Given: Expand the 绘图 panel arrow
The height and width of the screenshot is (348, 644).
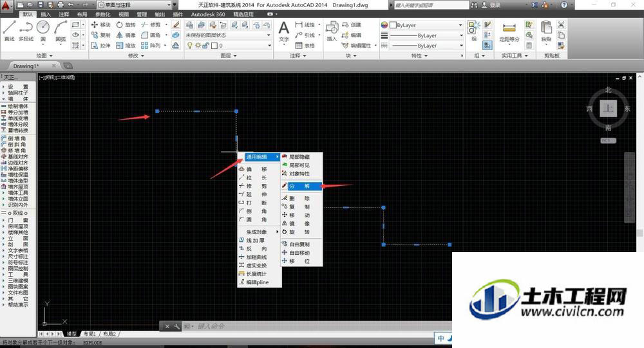Looking at the screenshot, I should [x=51, y=55].
